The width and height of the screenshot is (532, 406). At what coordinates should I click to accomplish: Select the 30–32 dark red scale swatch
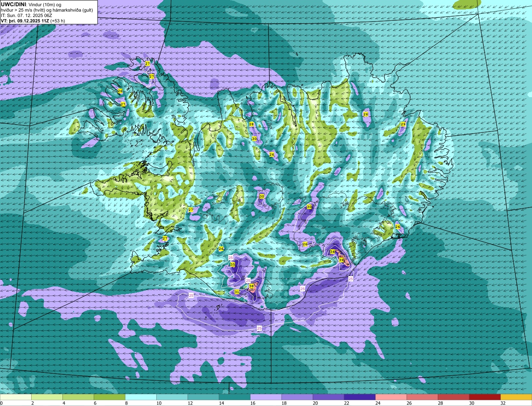pyautogui.click(x=485, y=397)
